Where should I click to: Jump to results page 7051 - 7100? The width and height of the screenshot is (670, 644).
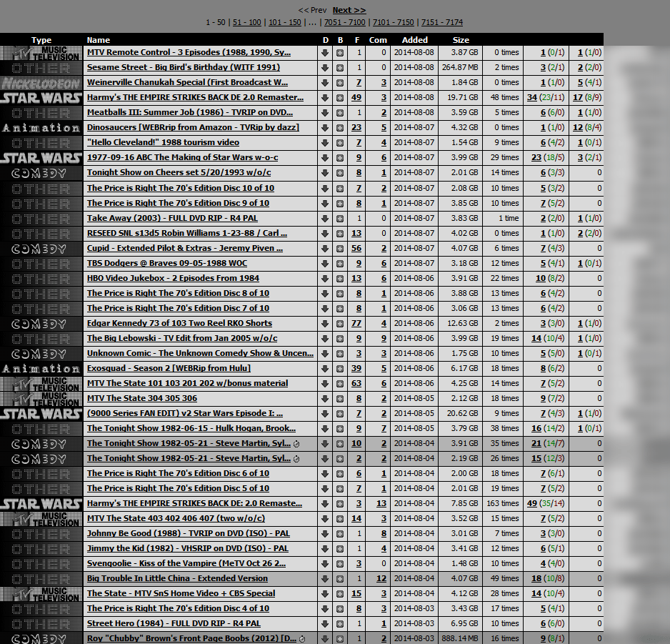(x=345, y=22)
